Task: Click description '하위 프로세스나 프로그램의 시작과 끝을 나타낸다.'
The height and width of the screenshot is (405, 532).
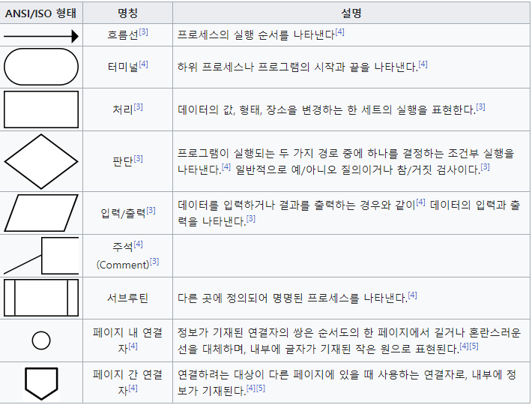Action: (297, 67)
